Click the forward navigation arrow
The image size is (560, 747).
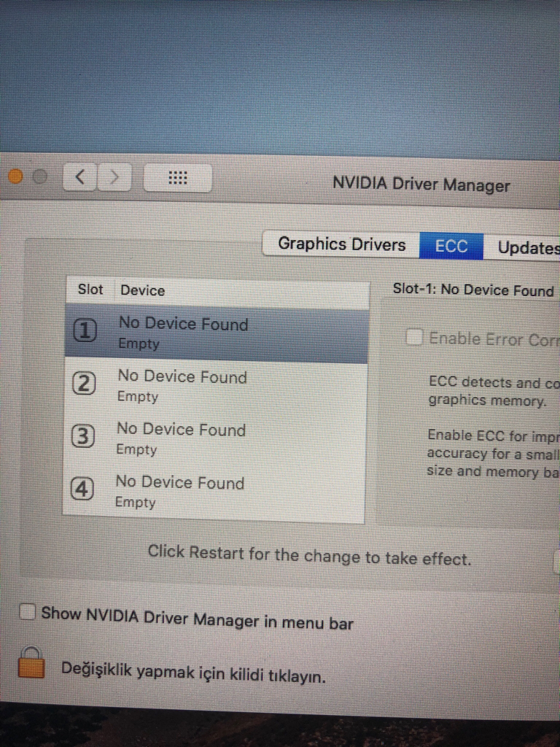point(114,178)
